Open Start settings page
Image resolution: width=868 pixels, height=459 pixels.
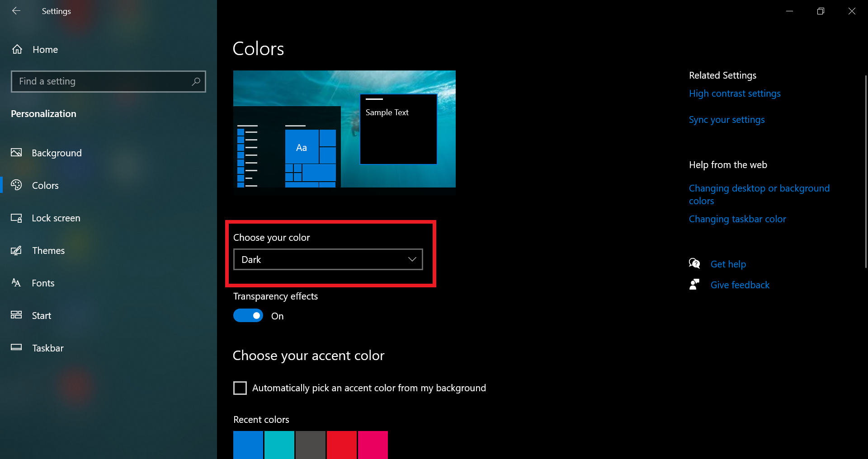point(42,315)
